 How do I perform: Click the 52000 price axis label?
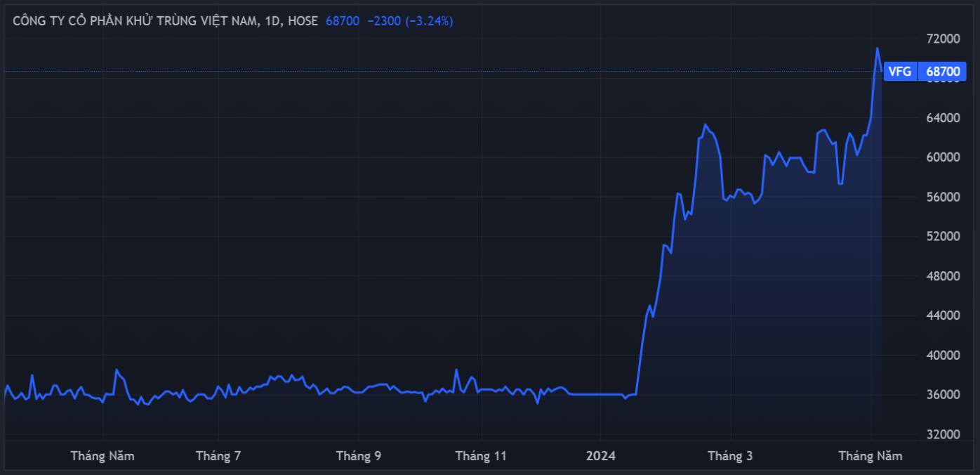942,237
